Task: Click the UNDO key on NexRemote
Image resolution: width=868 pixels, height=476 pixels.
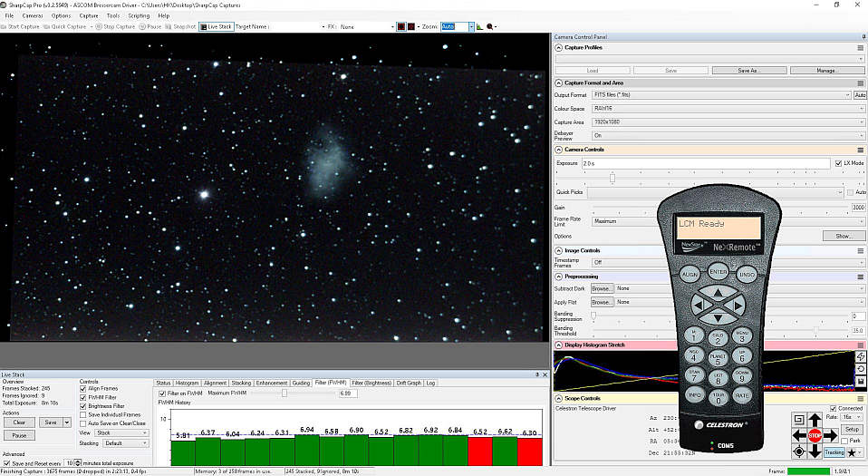Action: click(x=747, y=275)
